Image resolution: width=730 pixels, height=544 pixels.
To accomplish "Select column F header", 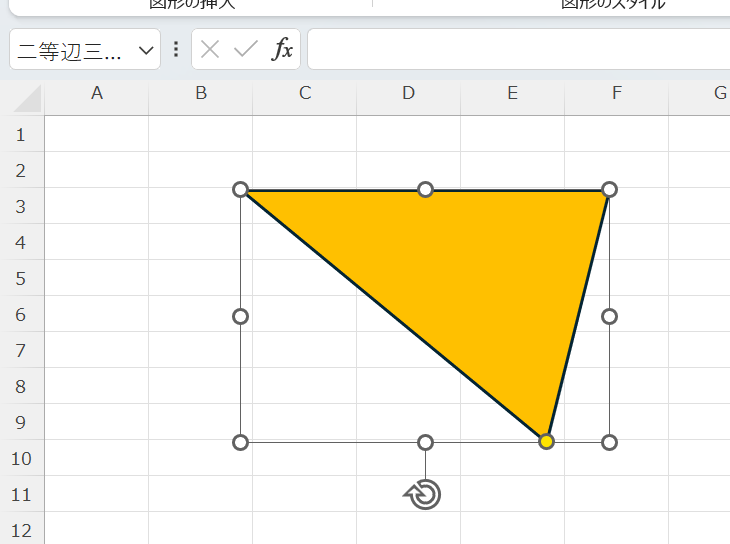I will click(x=616, y=93).
